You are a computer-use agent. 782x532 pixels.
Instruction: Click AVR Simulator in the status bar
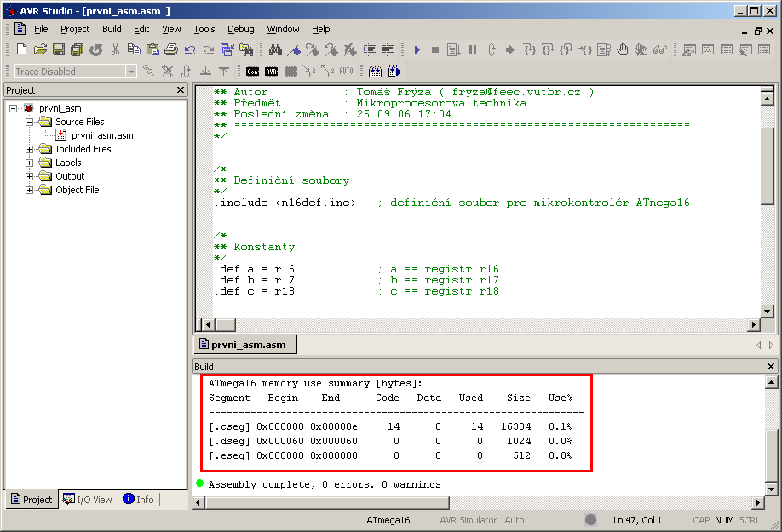pyautogui.click(x=468, y=520)
